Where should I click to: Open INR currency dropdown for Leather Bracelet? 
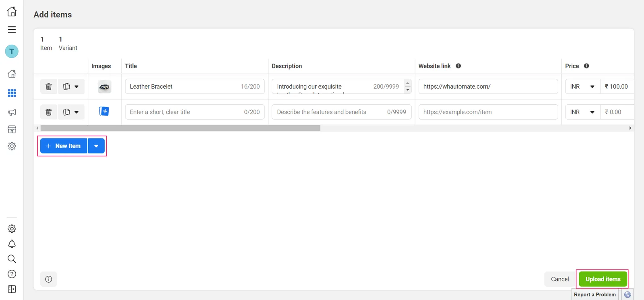pos(582,87)
